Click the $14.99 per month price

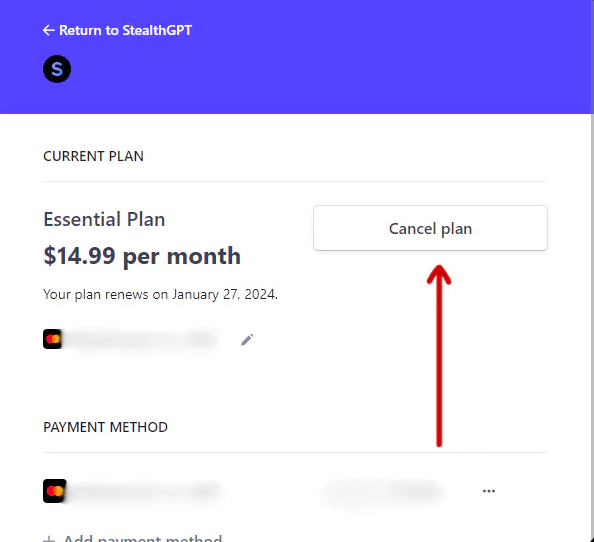pyautogui.click(x=142, y=256)
